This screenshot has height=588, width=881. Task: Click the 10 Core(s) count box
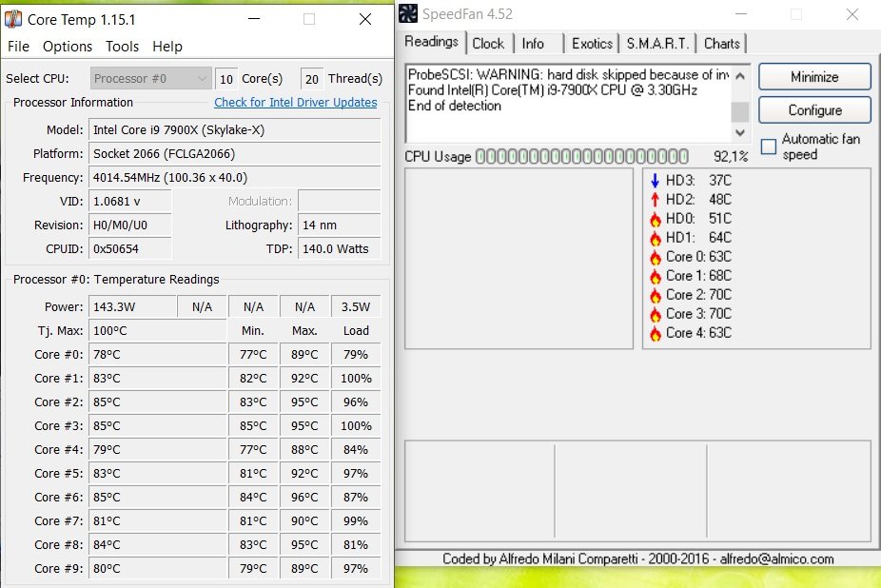225,79
